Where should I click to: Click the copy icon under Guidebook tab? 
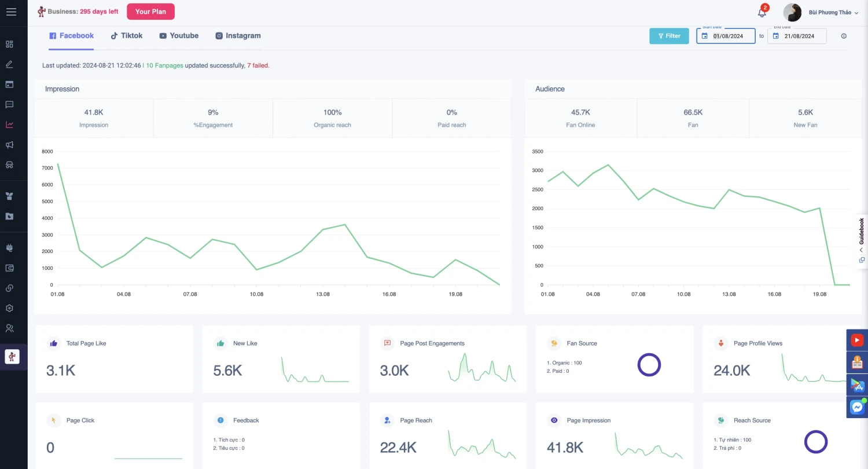click(862, 260)
